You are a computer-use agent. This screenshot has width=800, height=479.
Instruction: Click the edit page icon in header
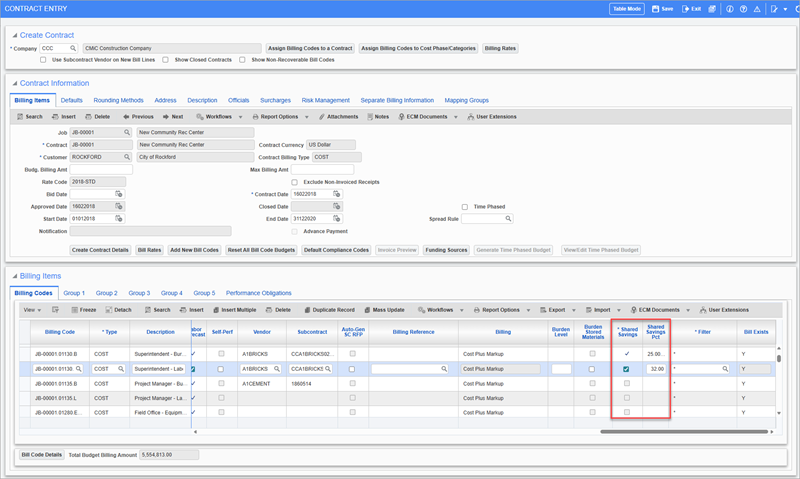(774, 9)
